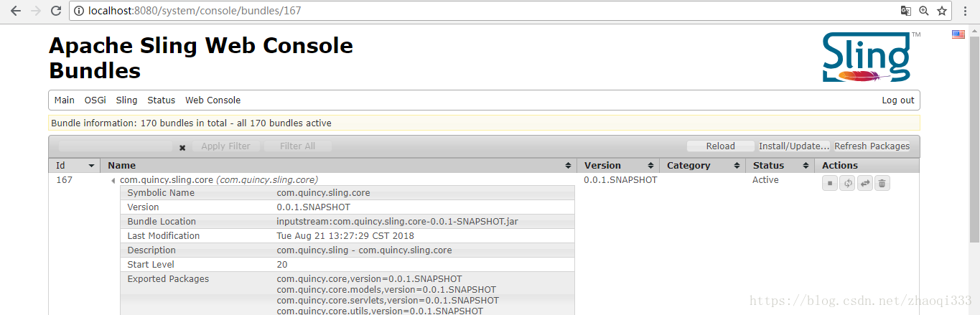Click the Reload button

(x=721, y=146)
